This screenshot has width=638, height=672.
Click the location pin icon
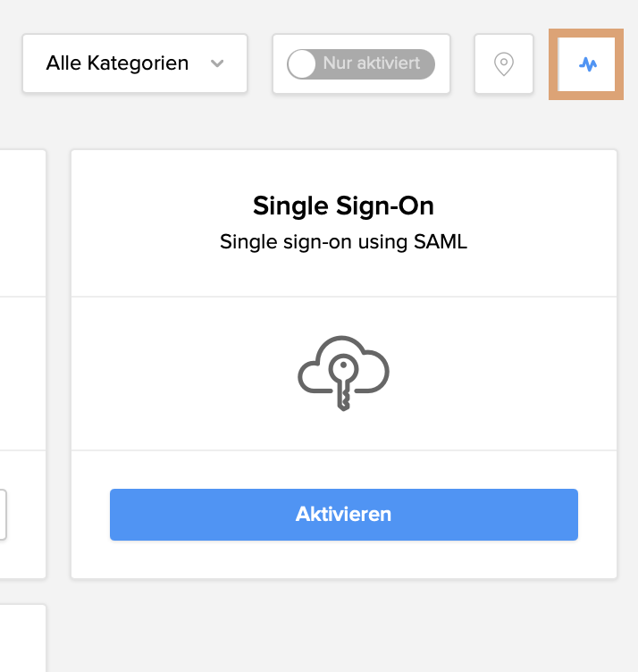(504, 63)
